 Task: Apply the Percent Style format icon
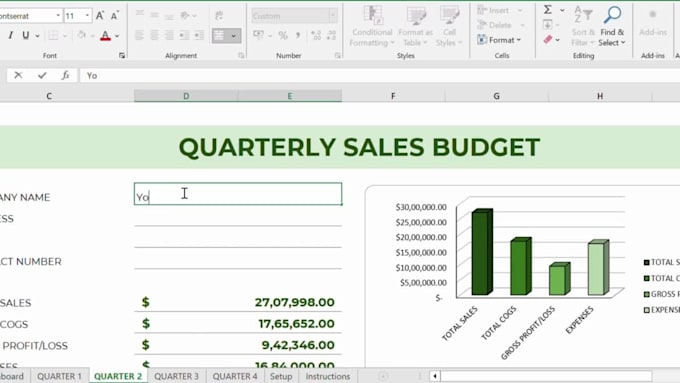click(x=283, y=35)
